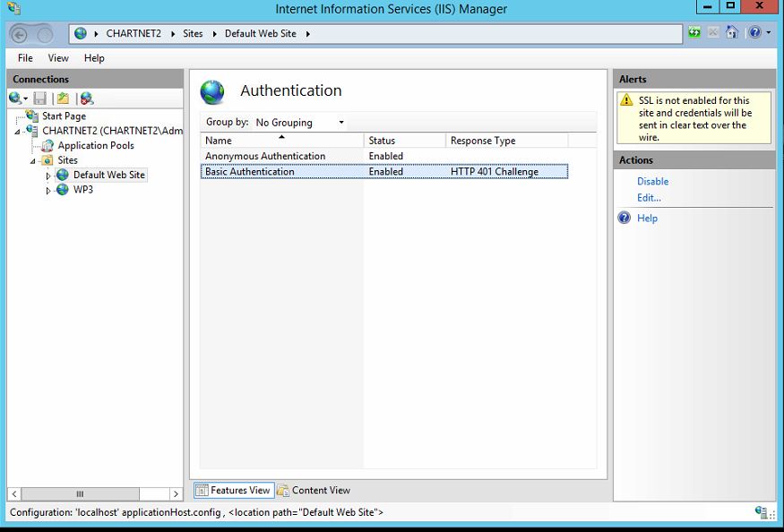
Task: Switch to the Content View tab
Action: tap(314, 491)
